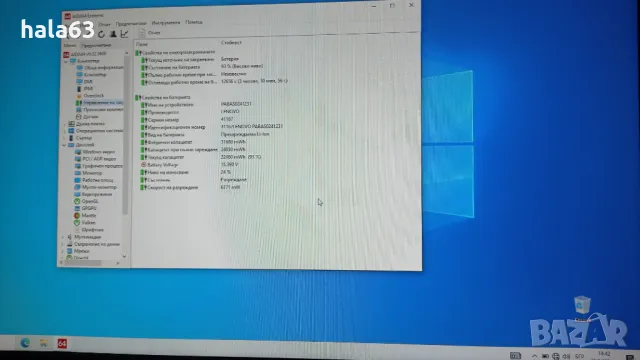Expand the Сървър tree node
This screenshot has height=360, width=640.
65,138
